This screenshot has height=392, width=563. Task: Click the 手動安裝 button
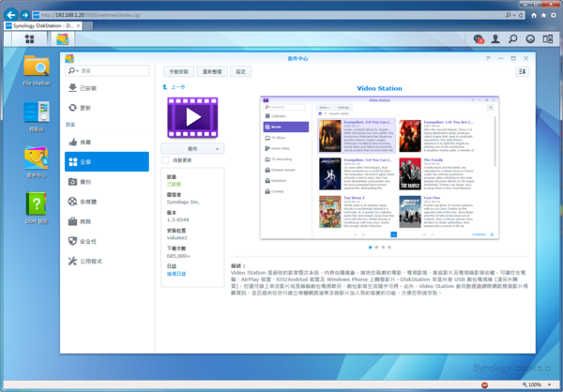[178, 71]
